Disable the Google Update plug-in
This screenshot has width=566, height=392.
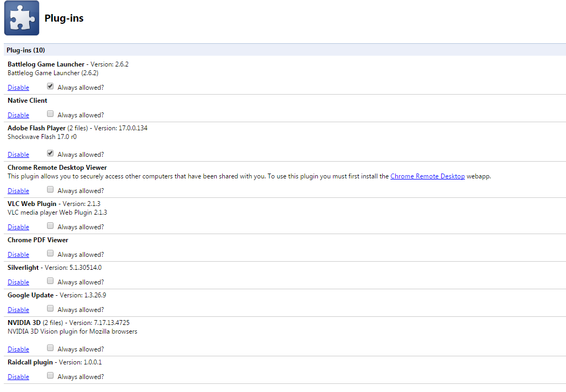coord(18,310)
